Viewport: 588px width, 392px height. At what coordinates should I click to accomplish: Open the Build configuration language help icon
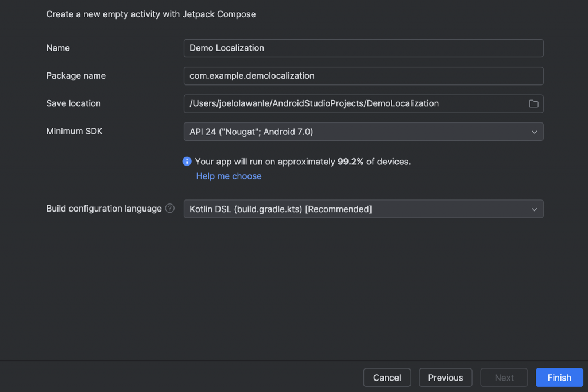tap(169, 209)
